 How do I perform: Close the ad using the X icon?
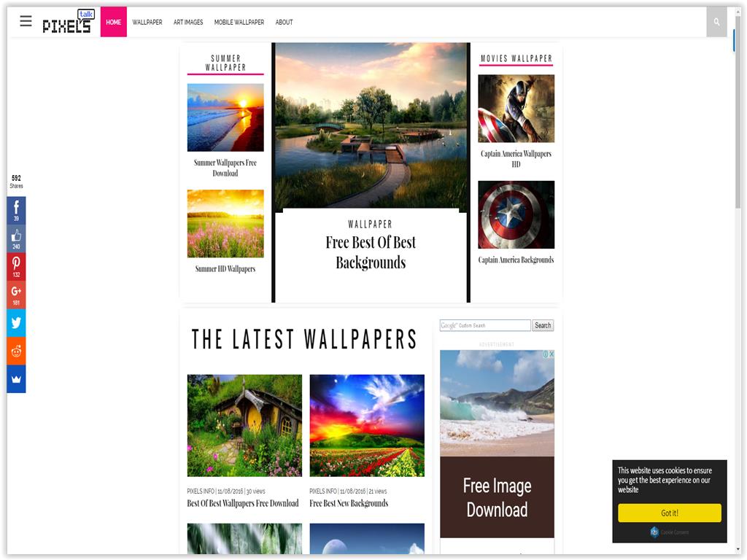click(551, 354)
